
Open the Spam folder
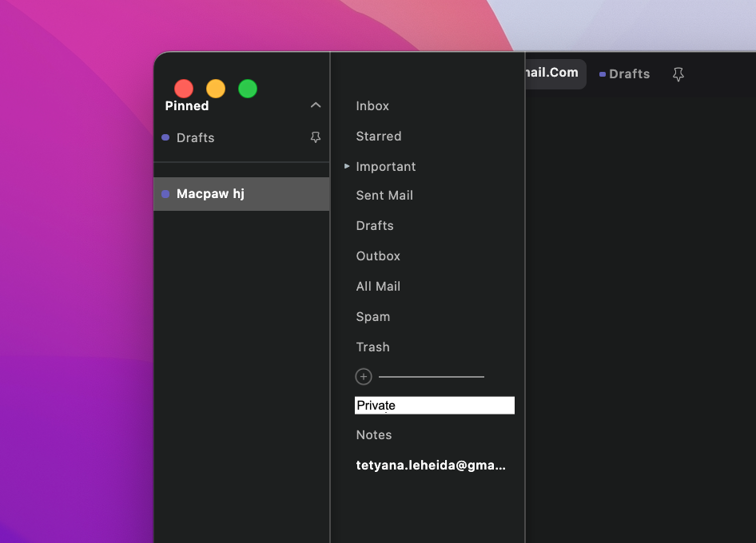[372, 316]
